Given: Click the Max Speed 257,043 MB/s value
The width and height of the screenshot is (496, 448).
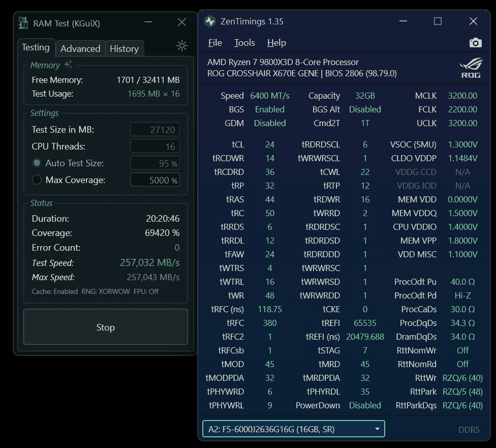Looking at the screenshot, I should (153, 277).
